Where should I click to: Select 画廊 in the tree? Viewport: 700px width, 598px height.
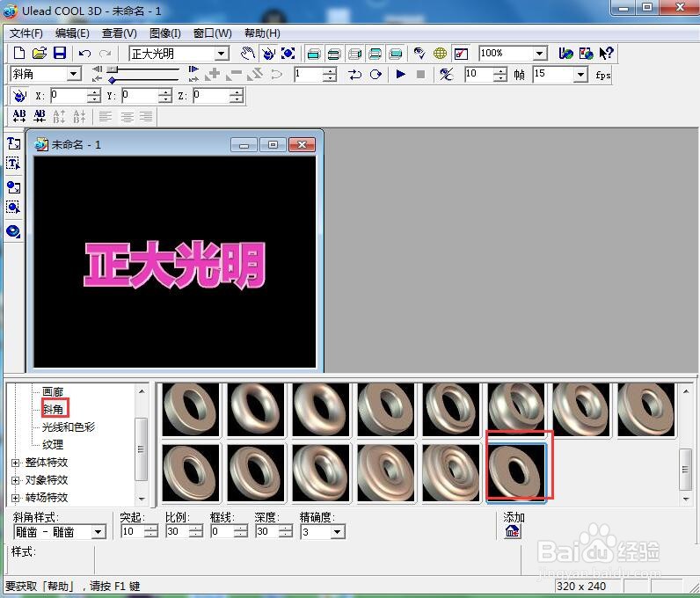coord(53,391)
